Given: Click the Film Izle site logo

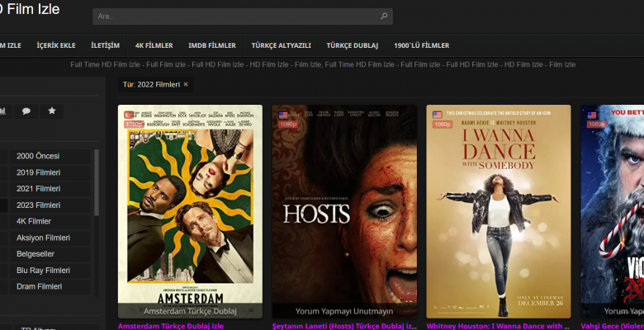Looking at the screenshot, I should click(30, 9).
